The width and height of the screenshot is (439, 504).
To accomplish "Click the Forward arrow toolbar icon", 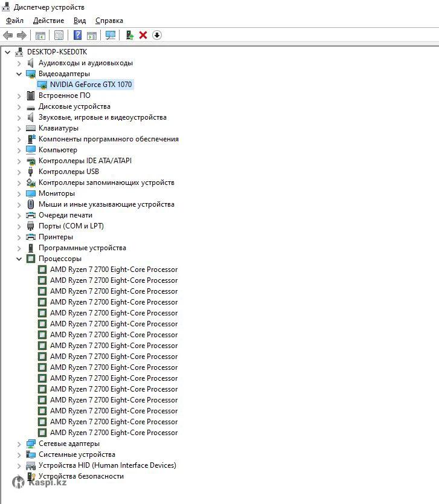I will [22, 35].
